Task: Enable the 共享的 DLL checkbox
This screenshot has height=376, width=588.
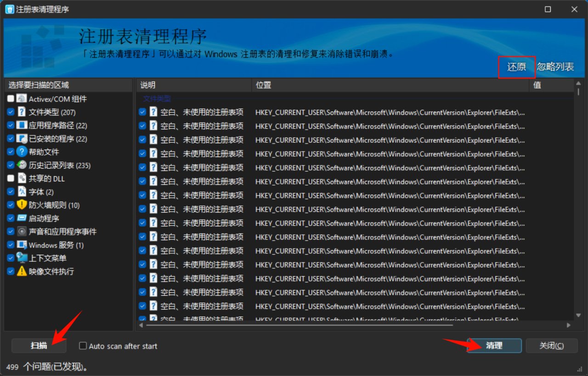Action: tap(11, 179)
